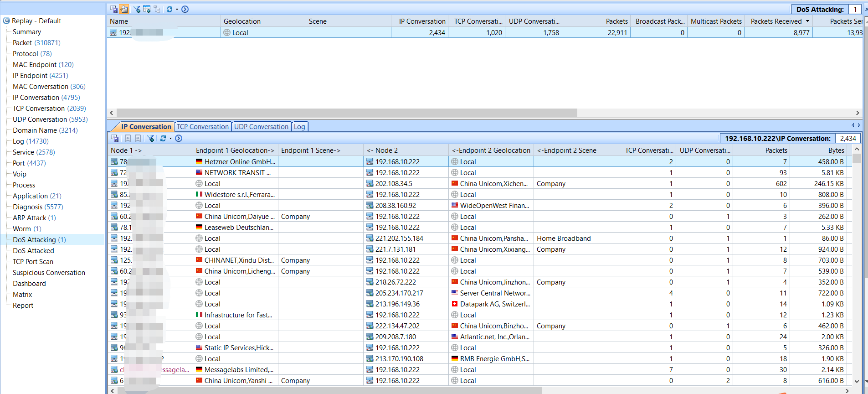The image size is (868, 394).
Task: Sort lower table by <- Node 2 column
Action: (406, 150)
